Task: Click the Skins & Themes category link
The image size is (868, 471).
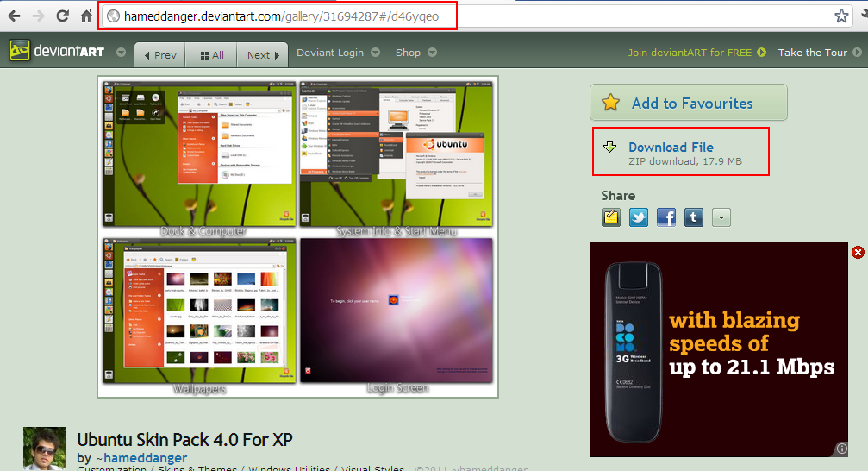Action: 197,468
